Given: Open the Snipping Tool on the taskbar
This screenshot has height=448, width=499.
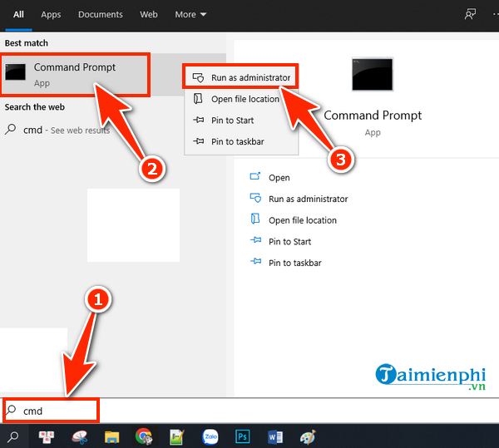Looking at the screenshot, I should click(79, 437).
